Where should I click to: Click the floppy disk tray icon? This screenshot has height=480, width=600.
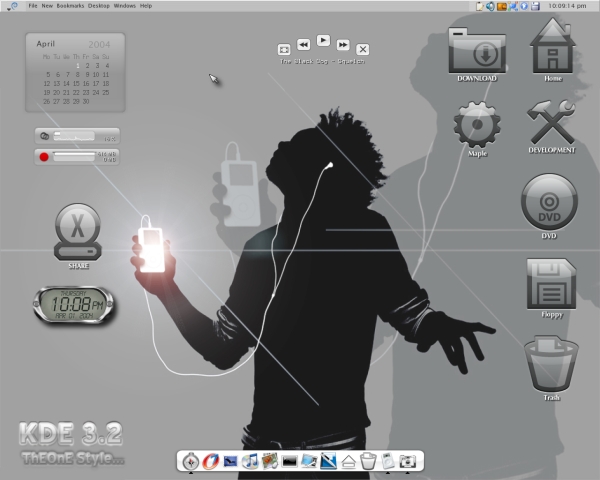535,6
